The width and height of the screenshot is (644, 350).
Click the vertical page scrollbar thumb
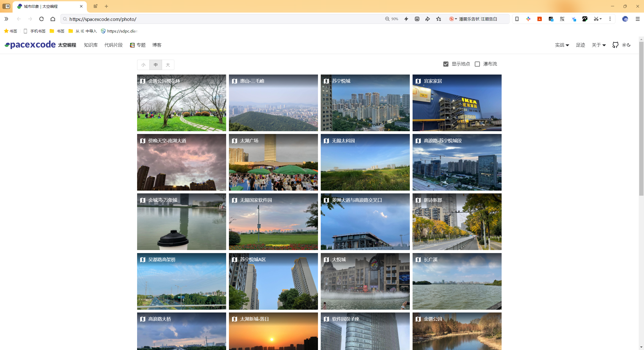[641, 118]
